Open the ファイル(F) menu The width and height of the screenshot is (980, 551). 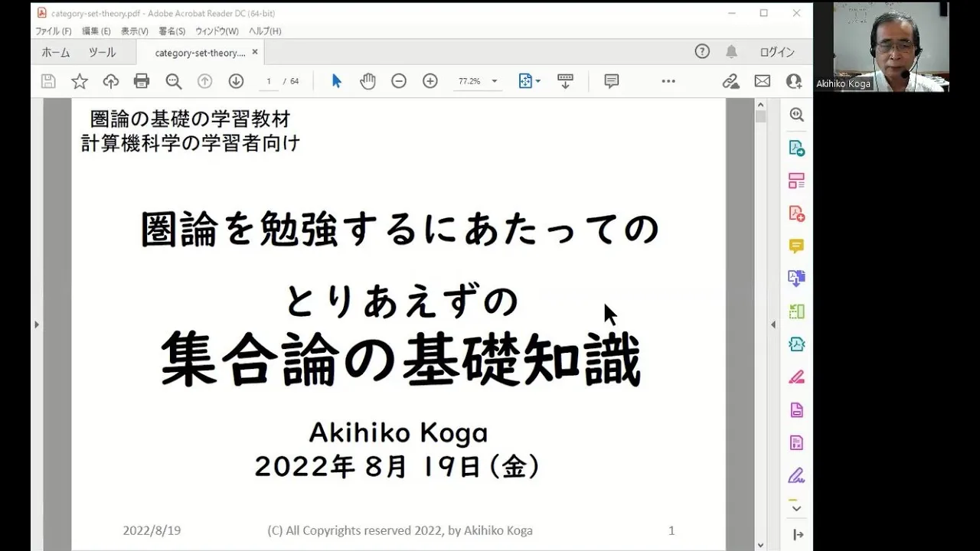point(54,31)
